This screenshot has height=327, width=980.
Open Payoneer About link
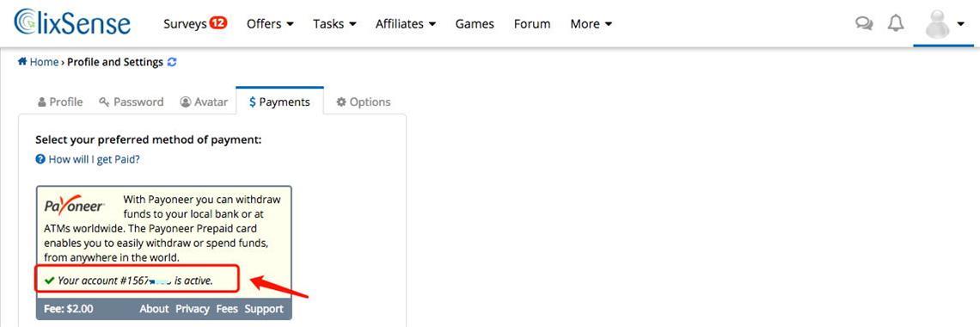click(x=154, y=309)
